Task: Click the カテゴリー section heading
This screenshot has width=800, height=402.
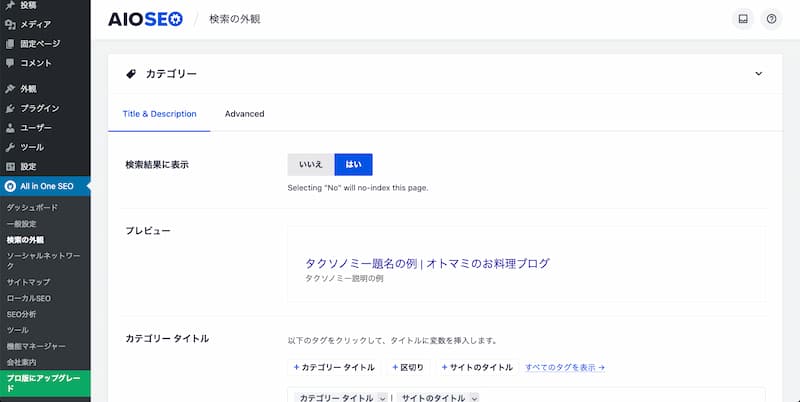Action: pyautogui.click(x=171, y=74)
